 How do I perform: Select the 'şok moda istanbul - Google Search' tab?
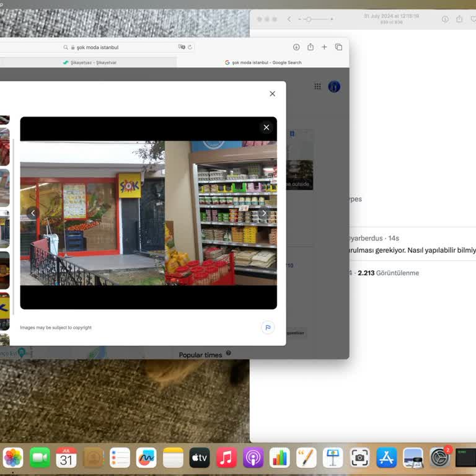click(x=263, y=63)
